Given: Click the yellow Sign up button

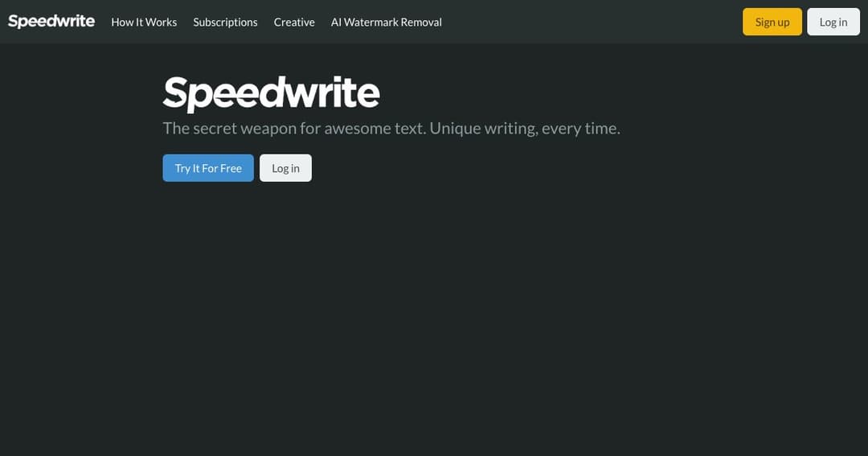Looking at the screenshot, I should [x=772, y=22].
